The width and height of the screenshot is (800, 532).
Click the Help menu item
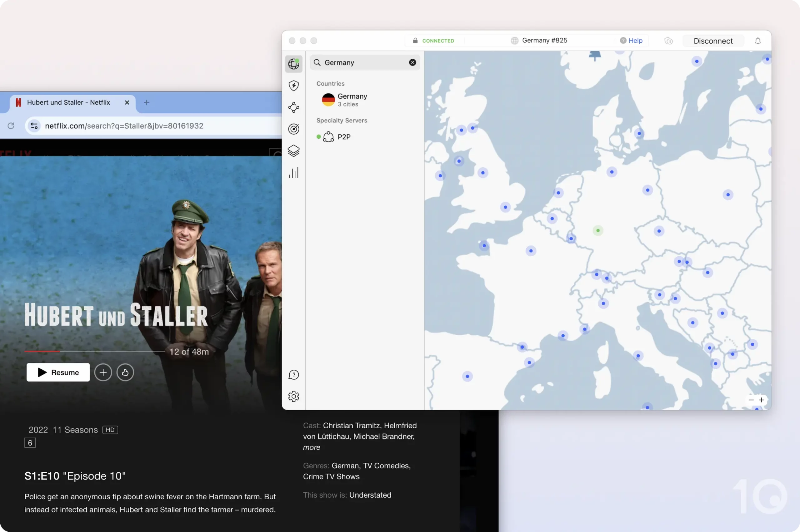[632, 40]
